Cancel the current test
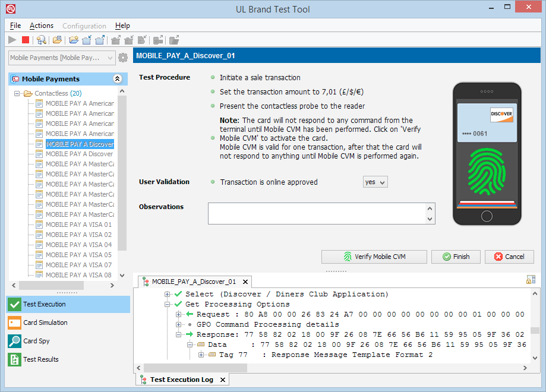Image resolution: width=546 pixels, height=392 pixels. click(509, 257)
